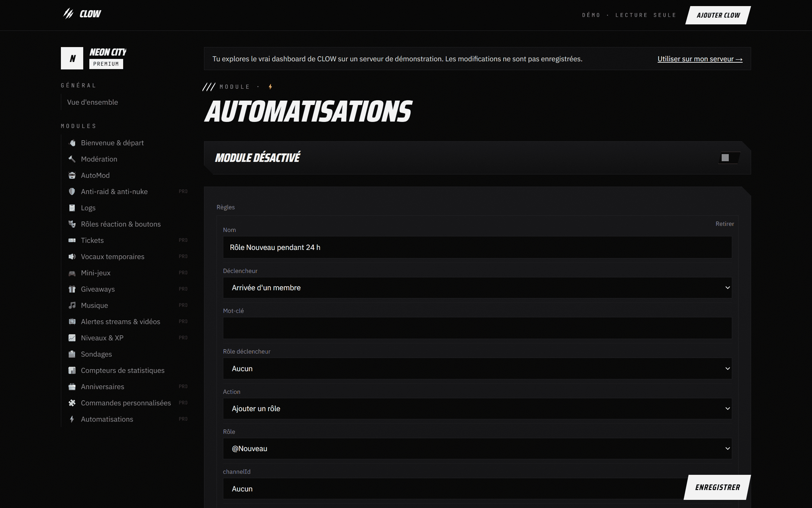Image resolution: width=812 pixels, height=508 pixels.
Task: Click the Automatisations lightning bolt icon
Action: (72, 419)
